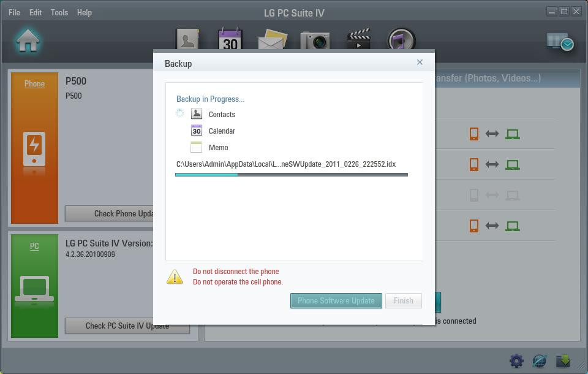
Task: Click Check Phone Update button
Action: (109, 213)
